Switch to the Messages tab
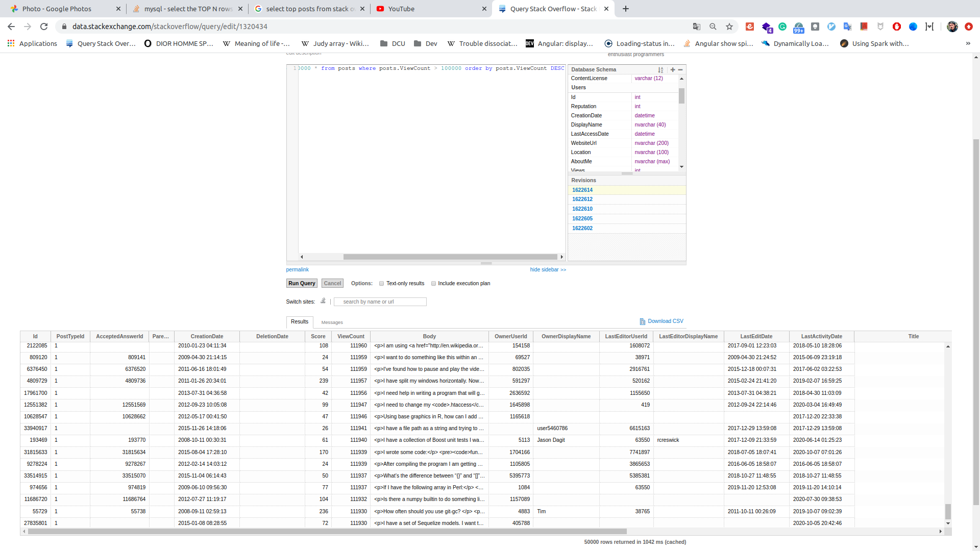This screenshot has height=551, width=980. pyautogui.click(x=332, y=322)
